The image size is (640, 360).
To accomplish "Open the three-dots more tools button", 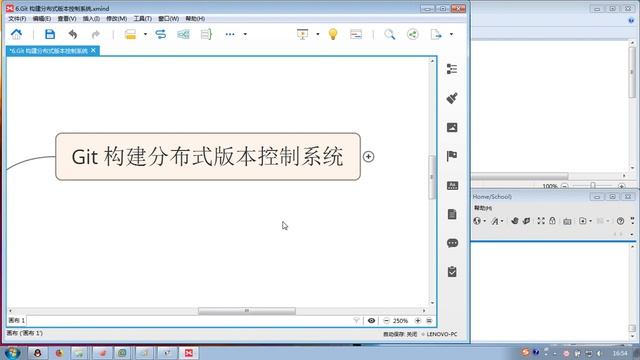I will [230, 34].
